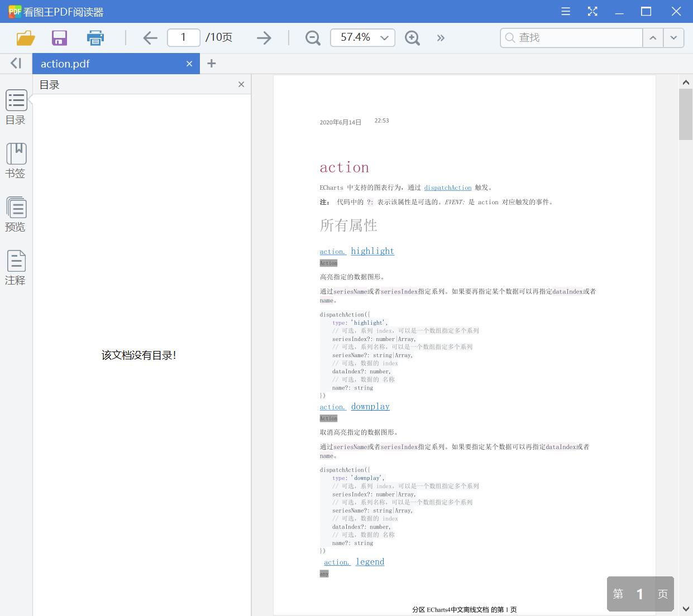693x616 pixels.
Task: Click the page number input field
Action: point(183,37)
